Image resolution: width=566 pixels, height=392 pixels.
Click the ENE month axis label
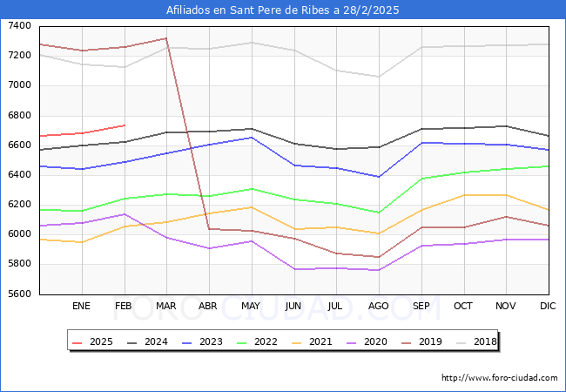tap(81, 306)
